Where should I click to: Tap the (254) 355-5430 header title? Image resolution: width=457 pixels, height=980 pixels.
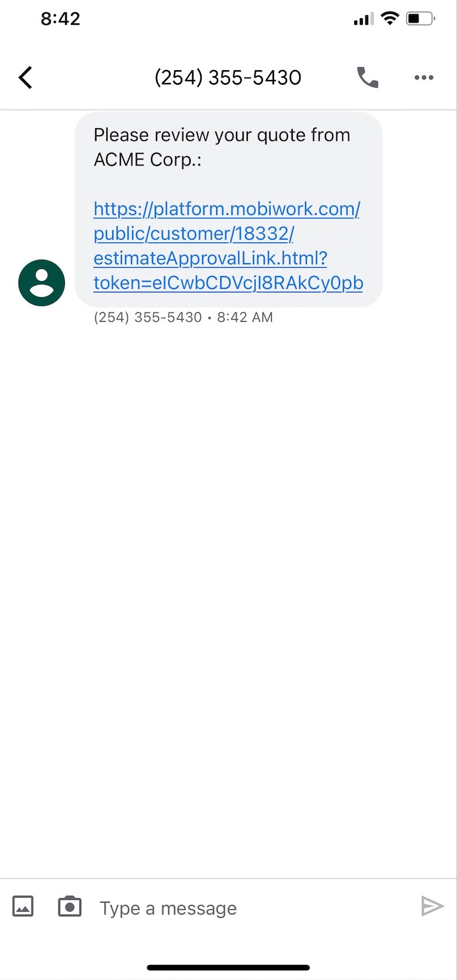point(228,77)
